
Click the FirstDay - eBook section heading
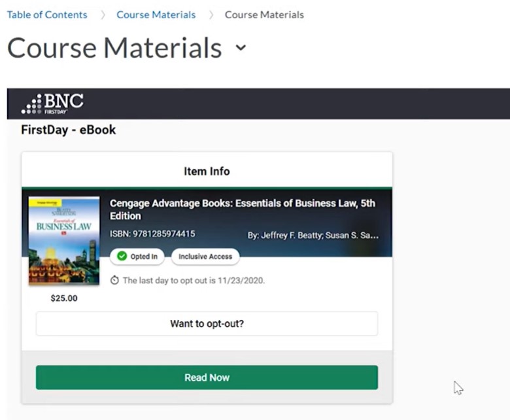[69, 130]
